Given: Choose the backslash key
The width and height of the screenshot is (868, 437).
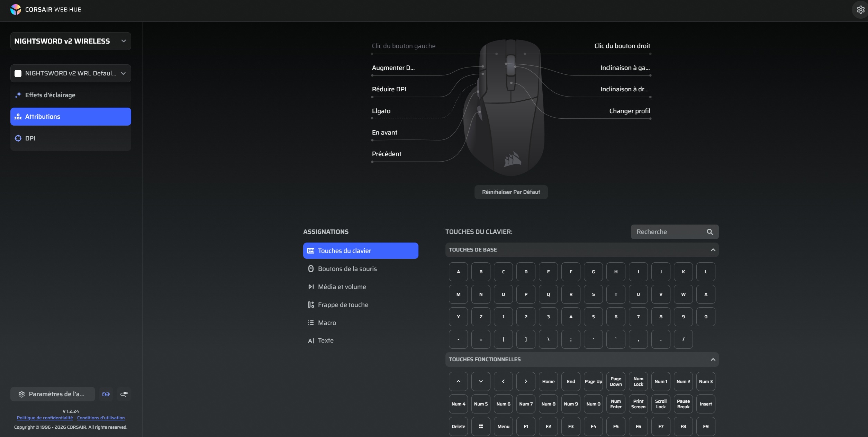Looking at the screenshot, I should pyautogui.click(x=548, y=339).
